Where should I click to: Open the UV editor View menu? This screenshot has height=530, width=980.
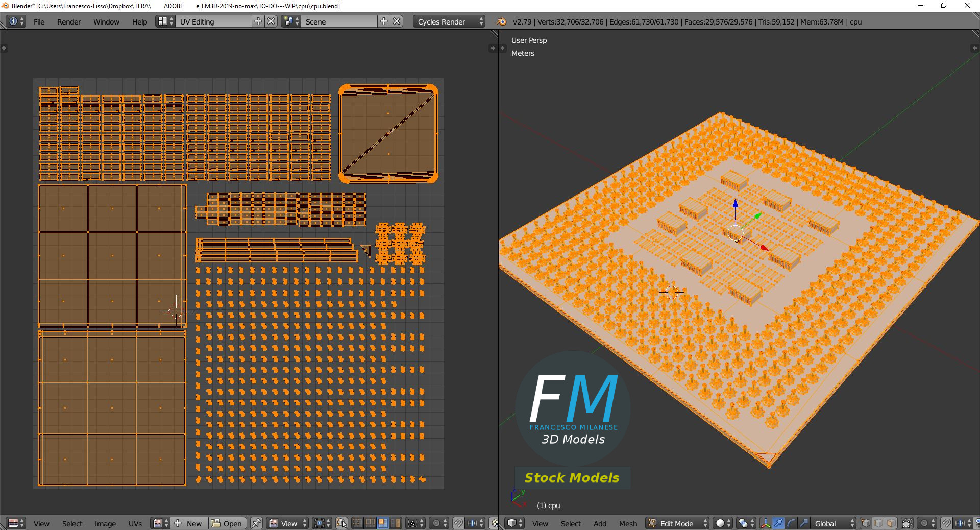41,524
